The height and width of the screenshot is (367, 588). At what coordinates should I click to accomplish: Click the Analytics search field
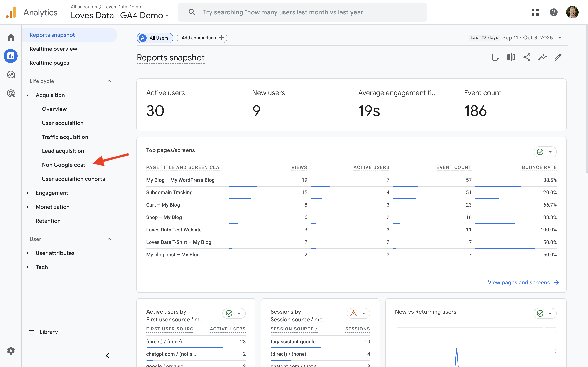(x=302, y=12)
